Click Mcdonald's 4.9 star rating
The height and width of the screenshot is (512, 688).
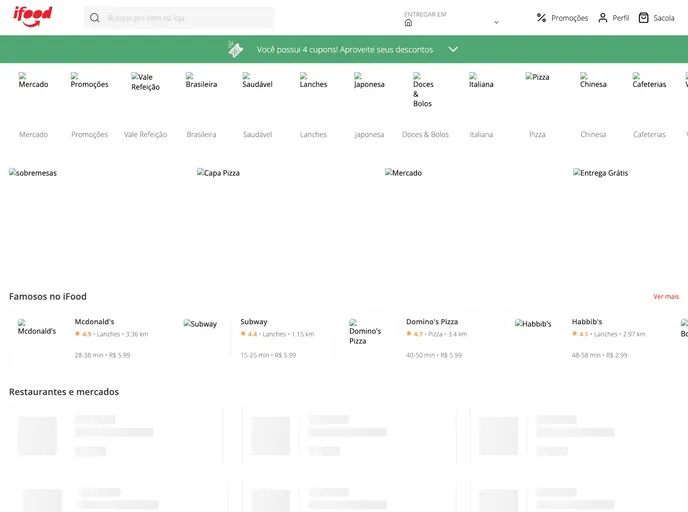(83, 334)
